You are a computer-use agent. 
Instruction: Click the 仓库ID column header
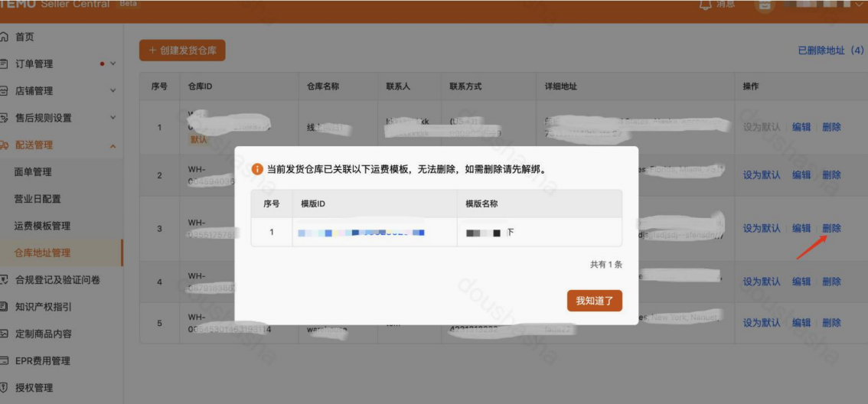201,86
